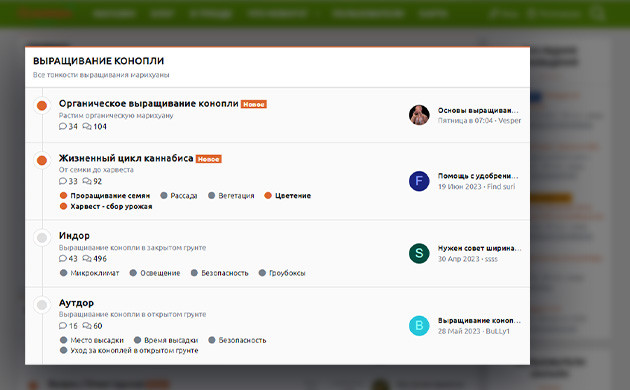Open latest post "Основы выращиван..."

coord(478,110)
